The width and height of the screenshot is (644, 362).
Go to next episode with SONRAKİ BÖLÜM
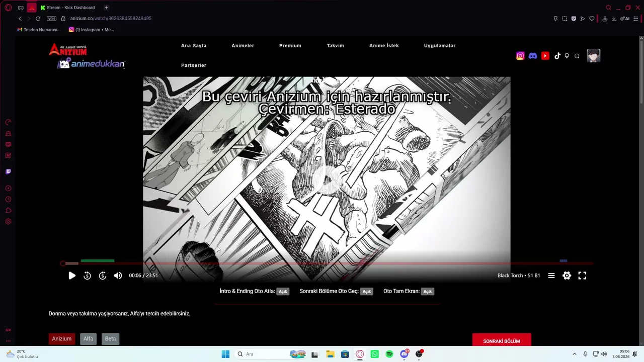502,341
